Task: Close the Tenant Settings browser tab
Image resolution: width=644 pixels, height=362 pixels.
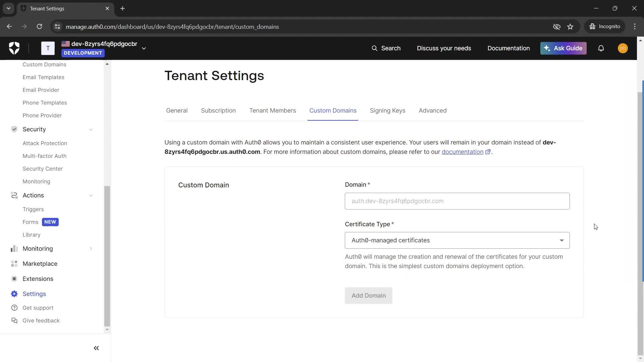Action: click(107, 8)
